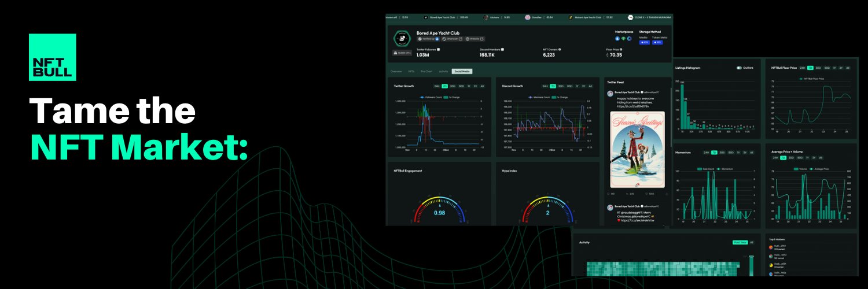Click the Twitter Followers checkbox icon
The height and width of the screenshot is (289, 868).
[439, 50]
